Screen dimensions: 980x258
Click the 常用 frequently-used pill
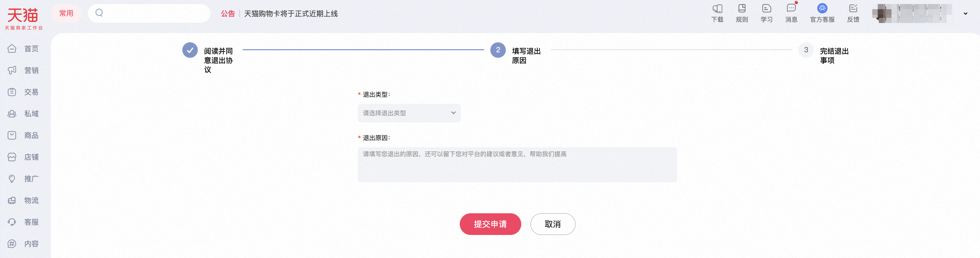pos(66,13)
